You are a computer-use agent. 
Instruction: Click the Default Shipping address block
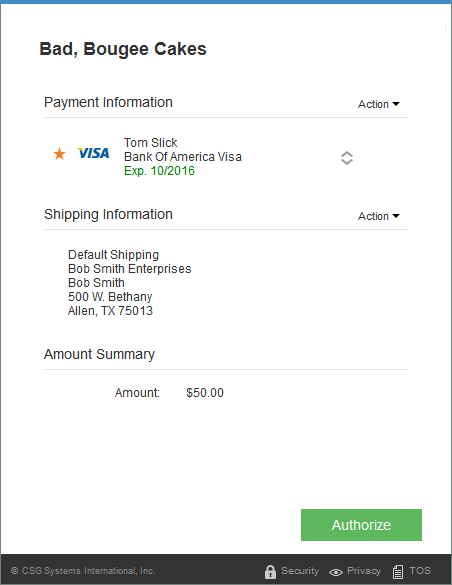(x=129, y=282)
